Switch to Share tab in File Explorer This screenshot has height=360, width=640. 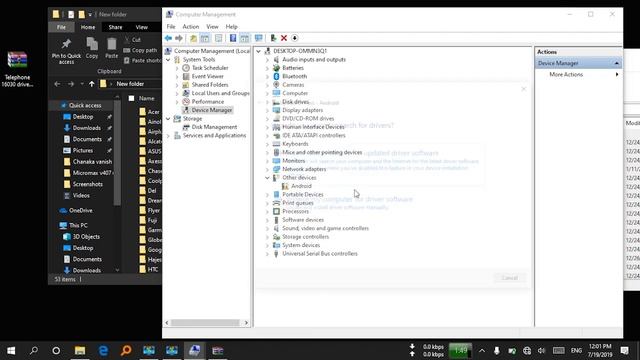(x=115, y=27)
